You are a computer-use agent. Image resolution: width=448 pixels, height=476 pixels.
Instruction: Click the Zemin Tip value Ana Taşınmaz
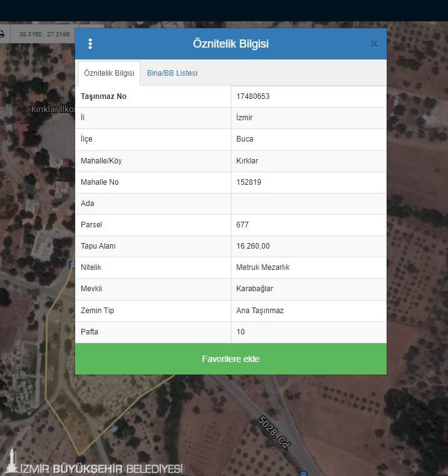(260, 311)
